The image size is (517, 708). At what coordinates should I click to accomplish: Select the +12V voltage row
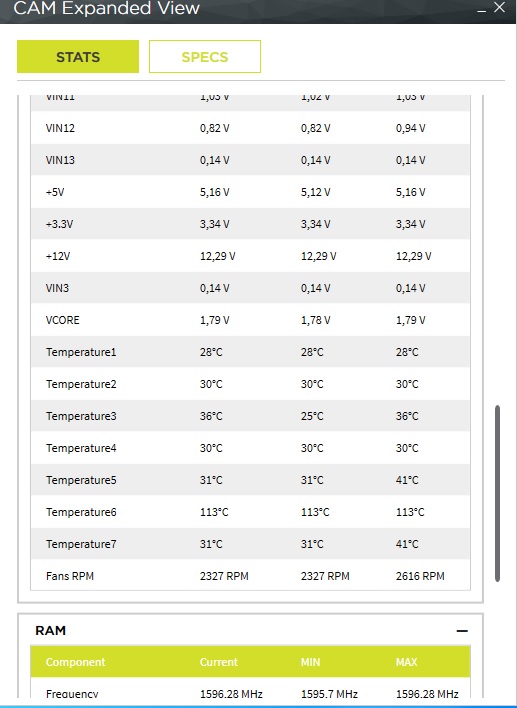tap(250, 256)
